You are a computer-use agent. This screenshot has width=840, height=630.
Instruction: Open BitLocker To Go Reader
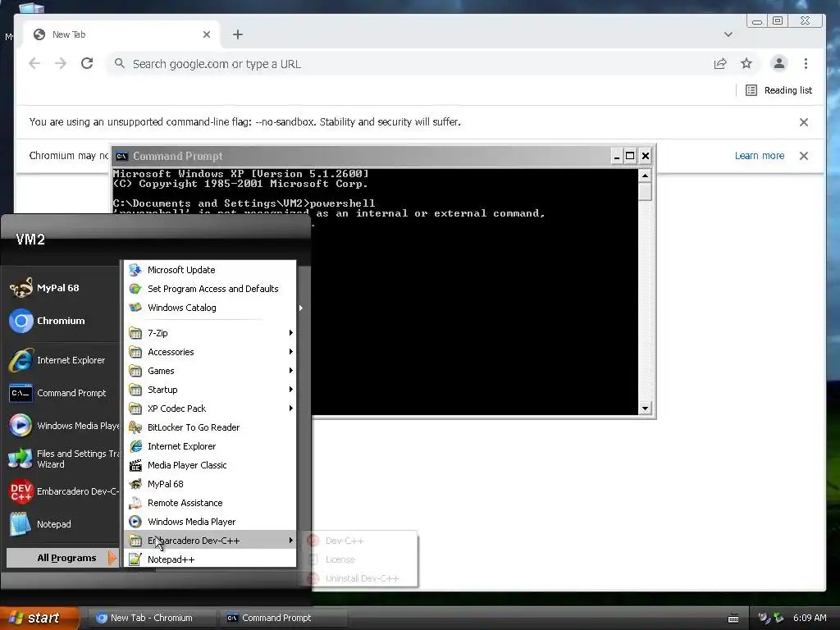click(x=210, y=427)
